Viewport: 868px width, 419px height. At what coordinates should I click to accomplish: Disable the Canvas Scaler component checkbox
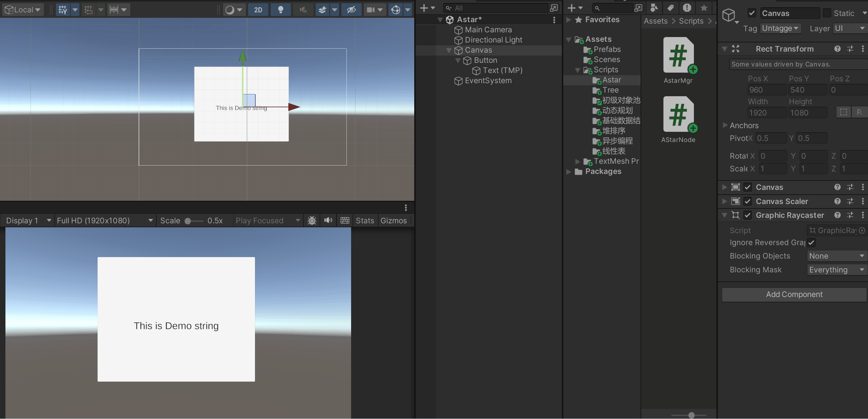[748, 201]
